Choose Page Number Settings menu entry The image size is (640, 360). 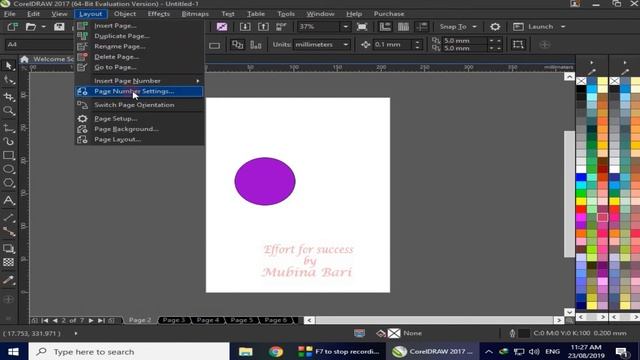click(x=139, y=91)
